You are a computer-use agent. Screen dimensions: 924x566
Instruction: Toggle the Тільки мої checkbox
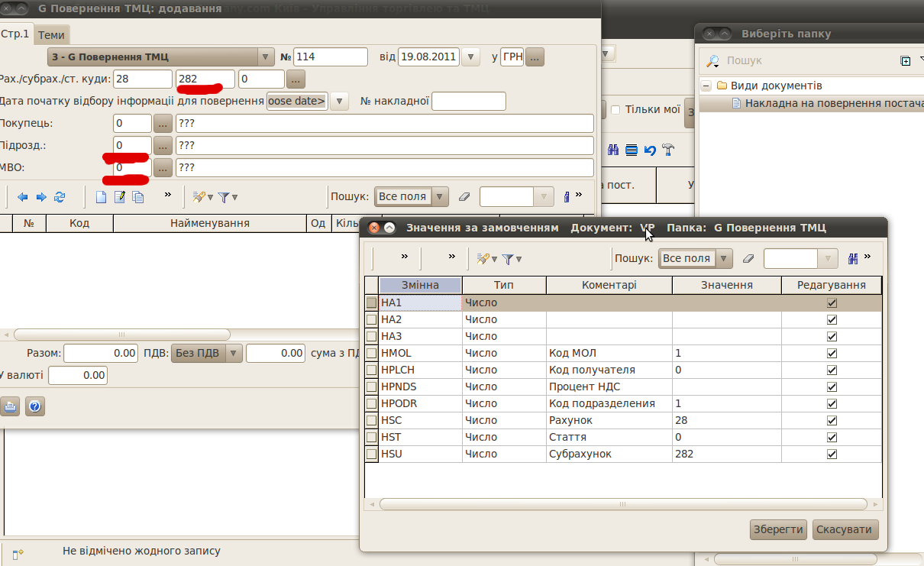[615, 110]
